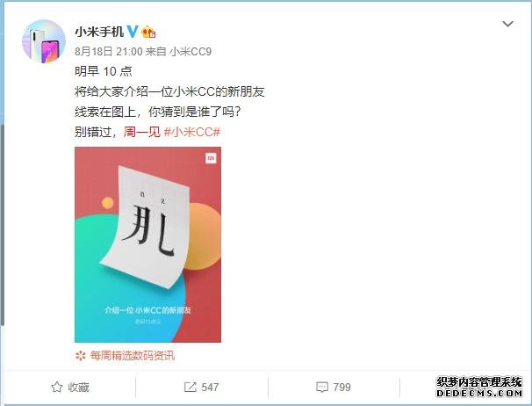Click the blue V verification badge
Screen dimensions: 532x406
[133, 32]
